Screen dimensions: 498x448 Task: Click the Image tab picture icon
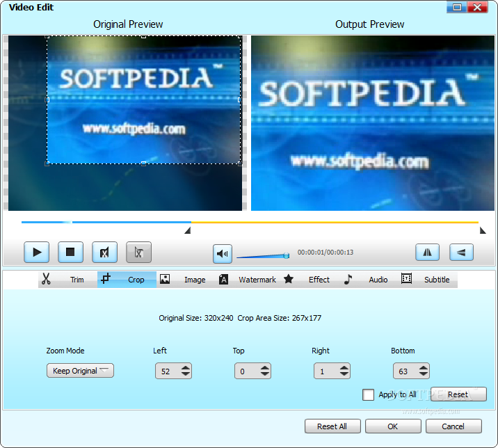click(165, 279)
